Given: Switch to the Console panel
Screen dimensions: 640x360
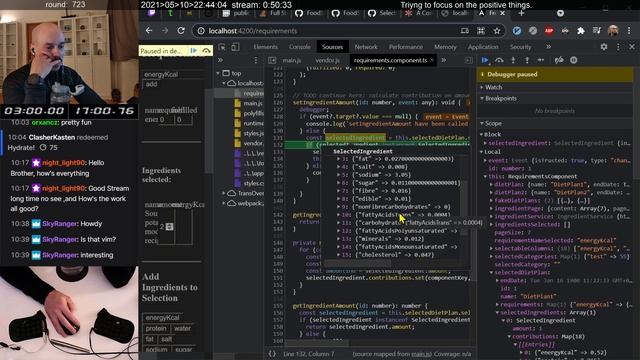Looking at the screenshot, I should [x=300, y=47].
